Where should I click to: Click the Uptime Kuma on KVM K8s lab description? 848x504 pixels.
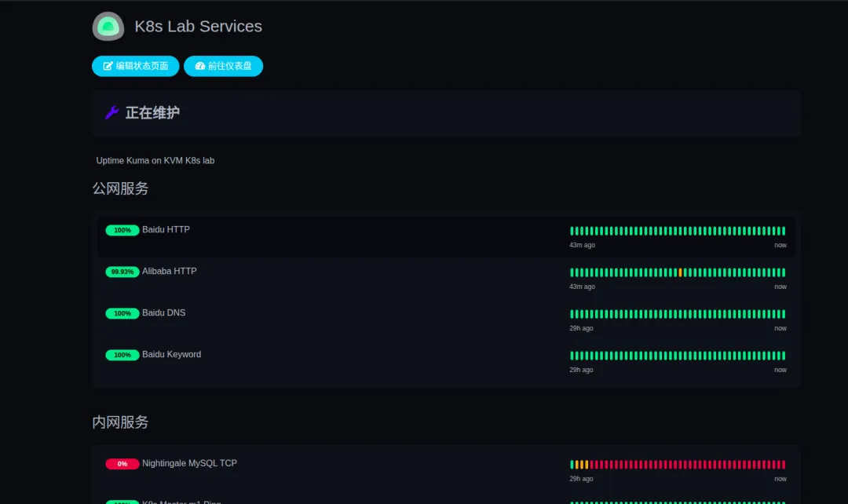point(155,161)
